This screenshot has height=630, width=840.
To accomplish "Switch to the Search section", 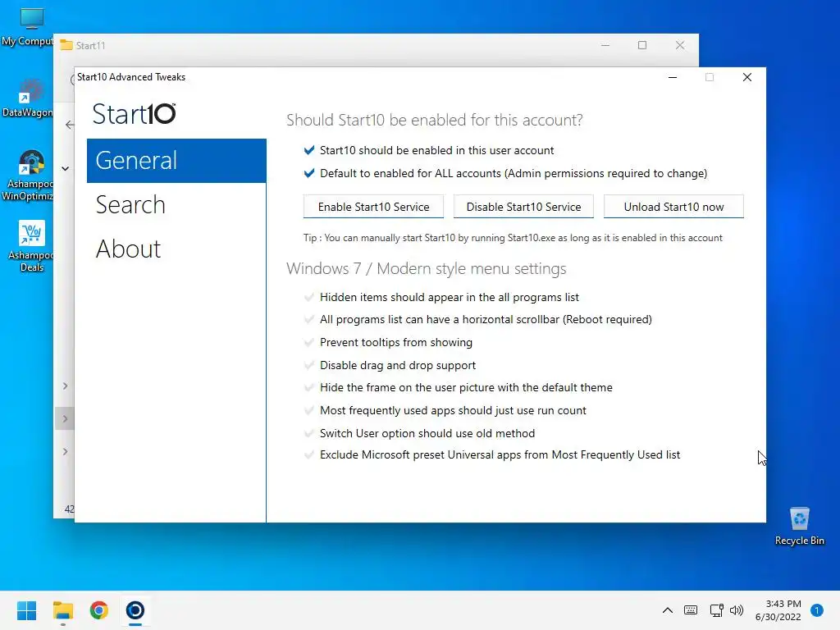I will coord(130,204).
